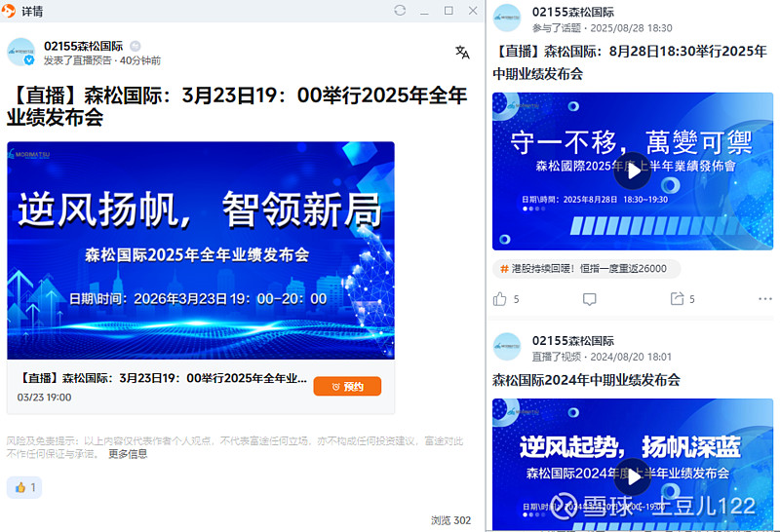Click the 发表了直播预告 · 40分钟前 label
The image size is (780, 532).
[x=102, y=60]
